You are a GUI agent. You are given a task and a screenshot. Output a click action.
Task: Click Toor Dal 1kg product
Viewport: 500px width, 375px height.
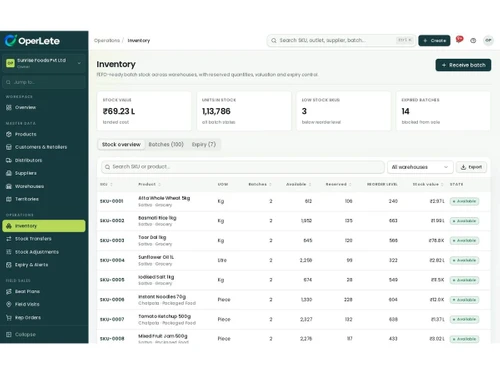152,237
